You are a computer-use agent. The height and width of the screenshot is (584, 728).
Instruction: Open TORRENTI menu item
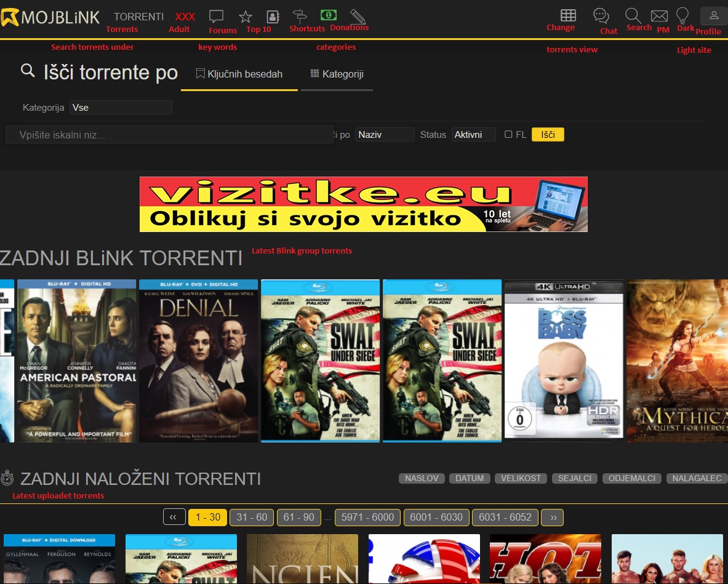click(x=139, y=17)
